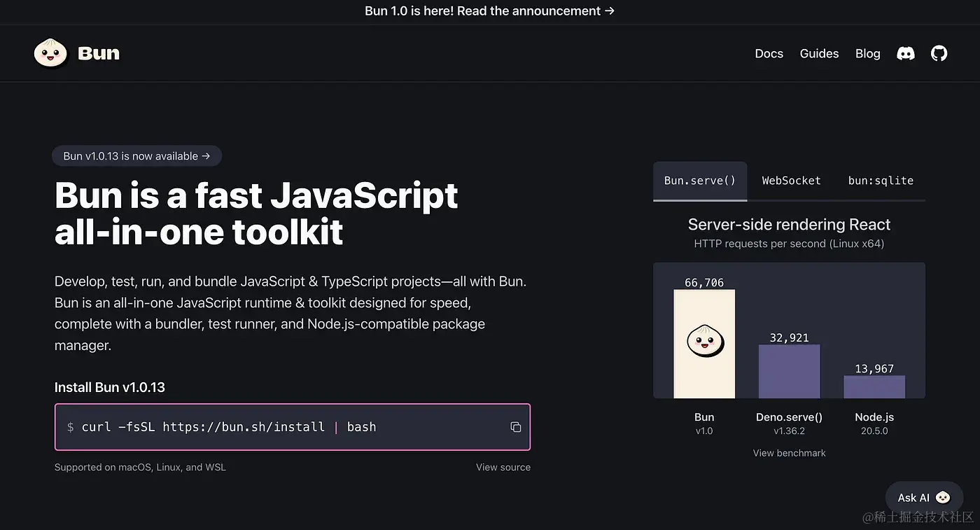Read the Bun 1.0 announcement banner
Viewport: 980px width, 530px height.
coord(489,11)
